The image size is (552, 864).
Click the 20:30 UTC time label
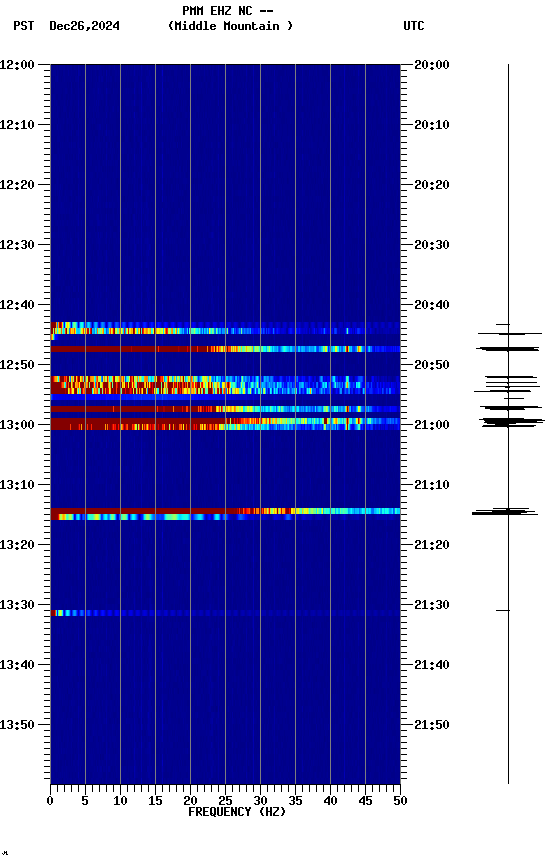pos(432,245)
